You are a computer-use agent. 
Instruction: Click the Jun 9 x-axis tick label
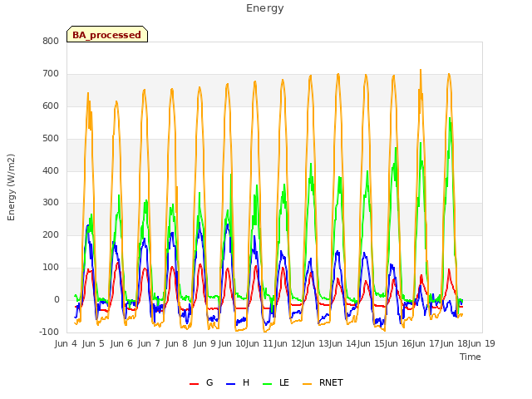pyautogui.click(x=204, y=343)
